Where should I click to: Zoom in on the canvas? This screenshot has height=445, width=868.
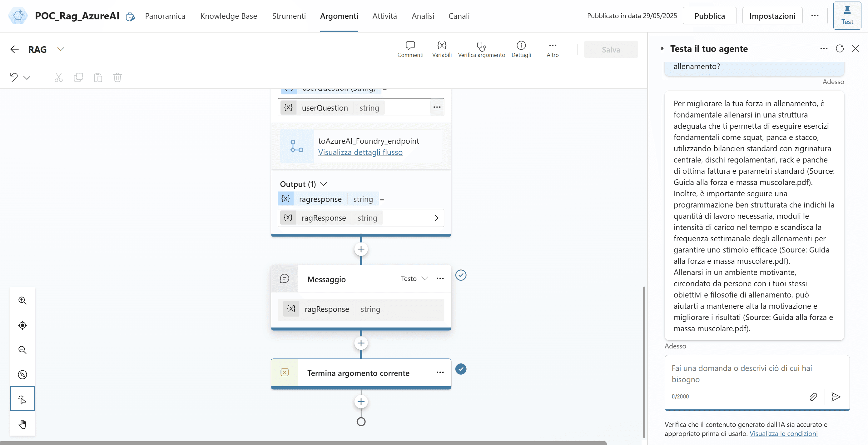point(22,300)
